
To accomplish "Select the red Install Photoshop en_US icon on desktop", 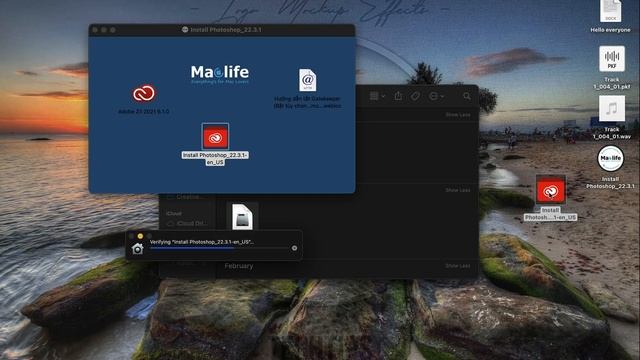I will click(x=550, y=190).
